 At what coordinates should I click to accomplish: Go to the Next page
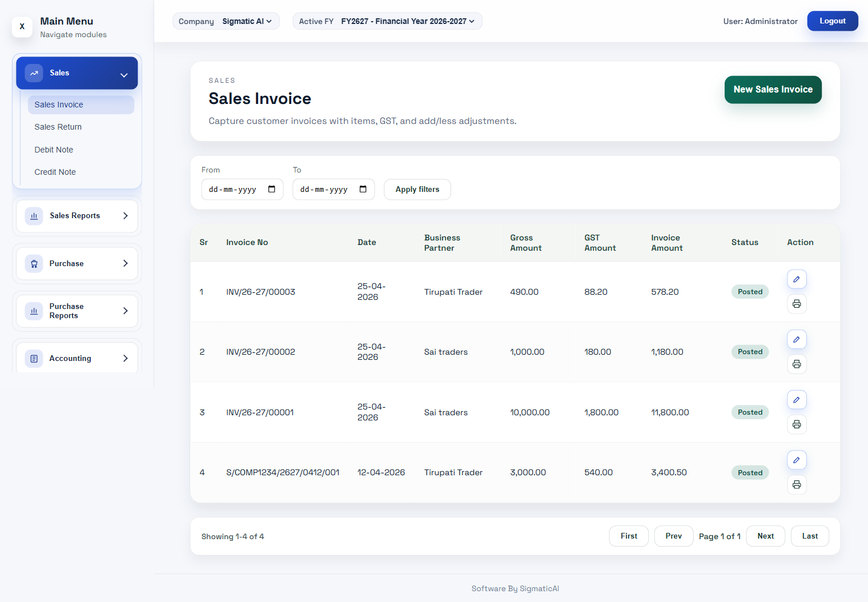pos(766,536)
